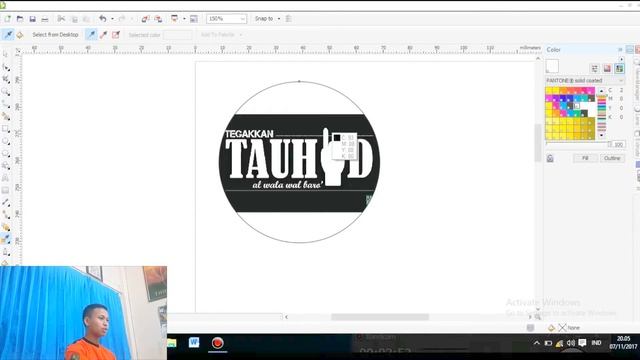The width and height of the screenshot is (640, 360).
Task: Show color palettes in Color docker
Action: [x=619, y=68]
